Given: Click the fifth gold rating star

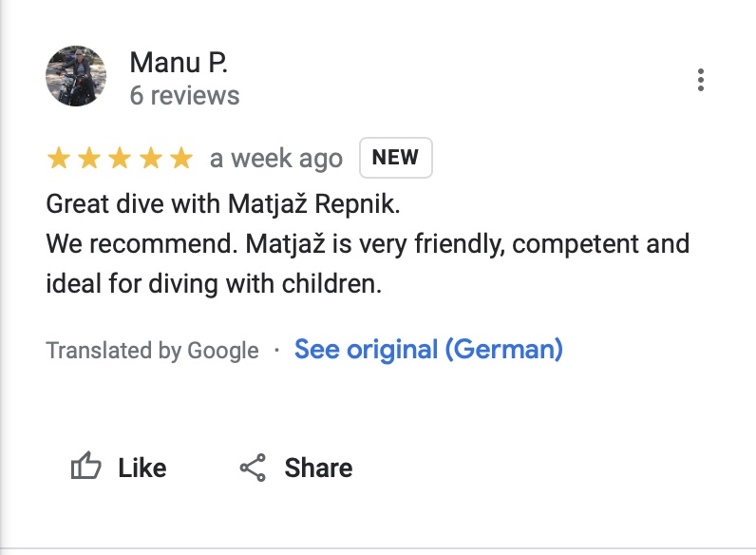Looking at the screenshot, I should pos(180,159).
